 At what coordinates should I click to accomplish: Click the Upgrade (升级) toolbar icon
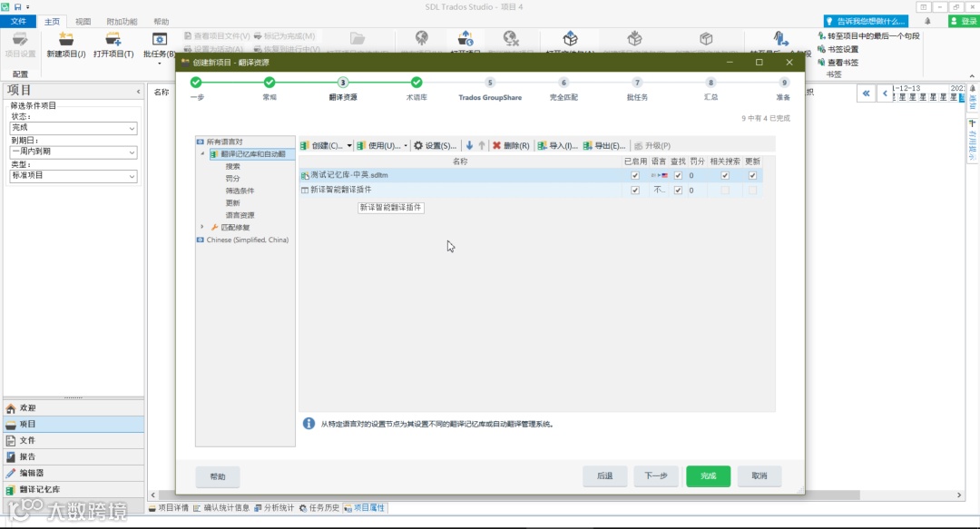tap(638, 146)
